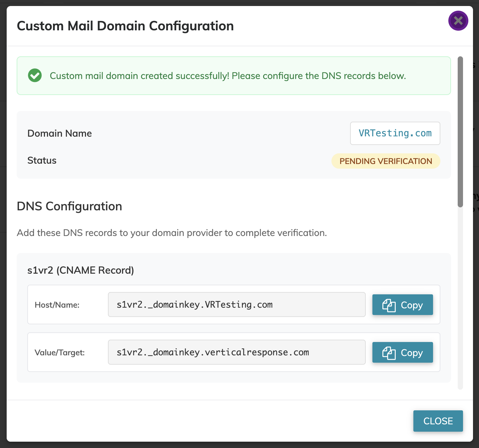Select the Value/Target field with verticalresponse.com

(237, 352)
